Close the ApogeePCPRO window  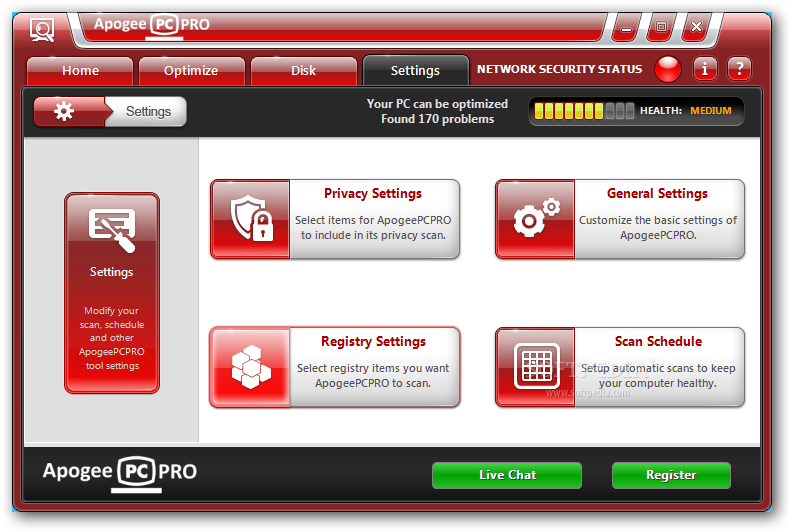click(x=696, y=27)
